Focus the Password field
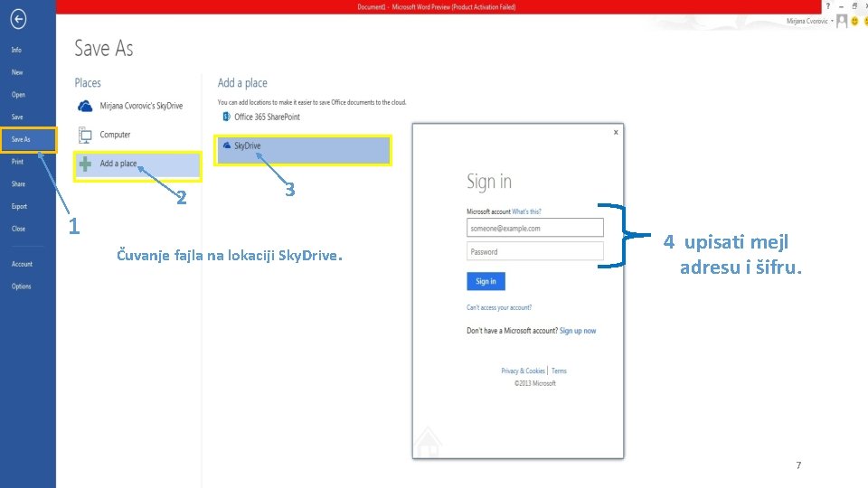 534,251
